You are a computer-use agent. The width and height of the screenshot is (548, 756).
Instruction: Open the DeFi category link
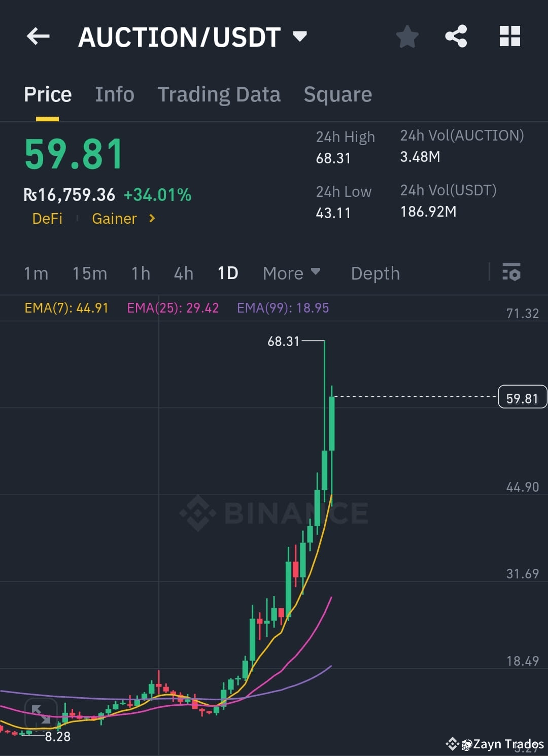tap(47, 219)
